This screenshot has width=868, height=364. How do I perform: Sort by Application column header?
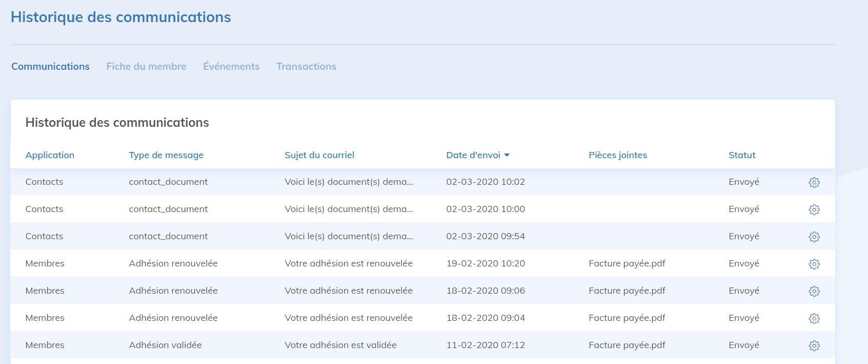(x=50, y=155)
